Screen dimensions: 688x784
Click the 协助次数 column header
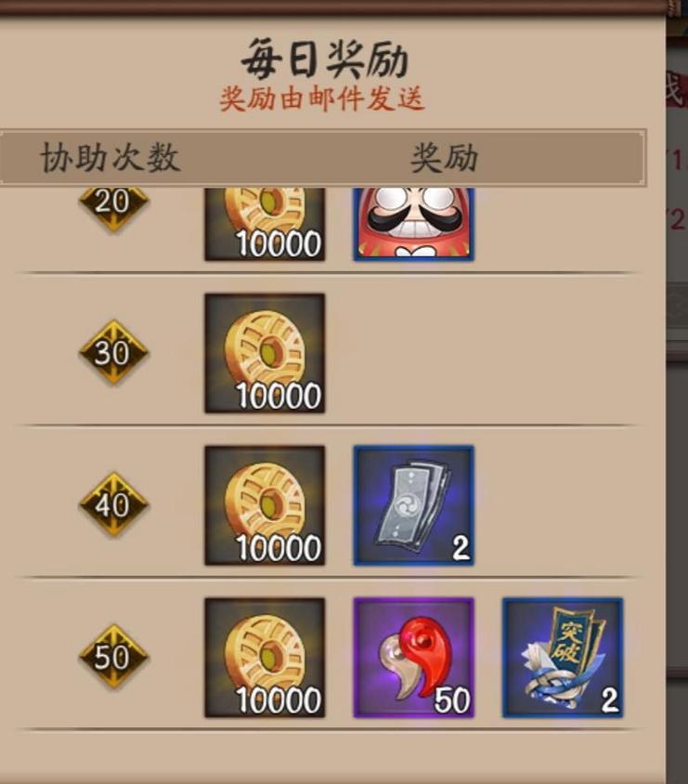pyautogui.click(x=110, y=158)
